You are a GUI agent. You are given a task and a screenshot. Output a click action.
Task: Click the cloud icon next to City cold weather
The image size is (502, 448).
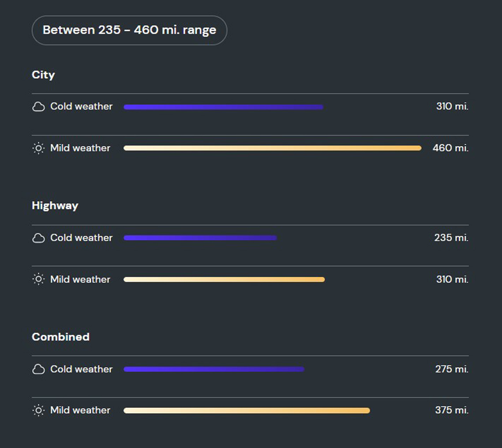(x=39, y=106)
